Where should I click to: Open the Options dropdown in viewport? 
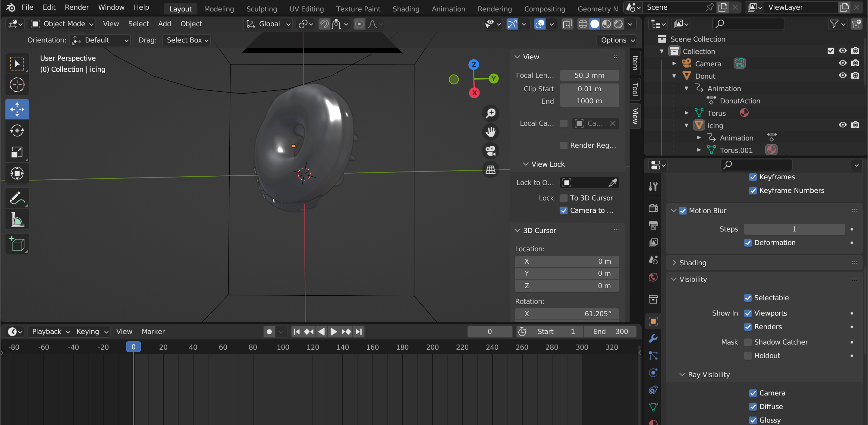coord(617,40)
